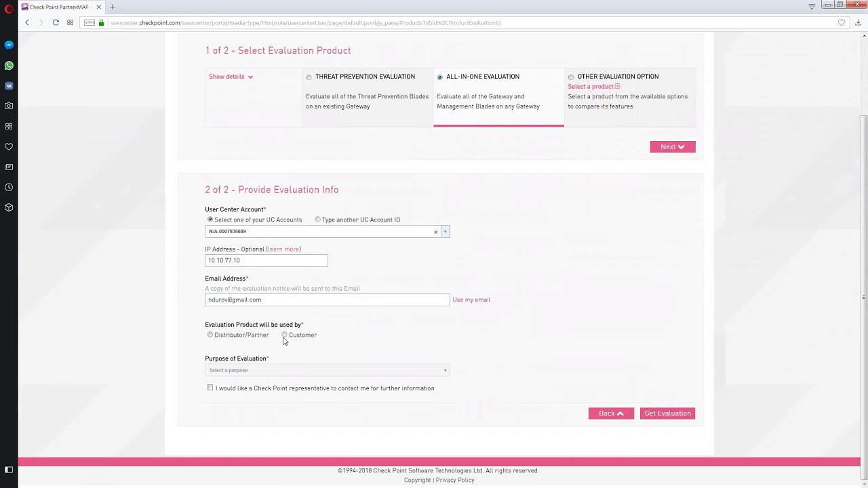Click the Email Address input field
Viewport: 868px width, 488px height.
pos(327,300)
